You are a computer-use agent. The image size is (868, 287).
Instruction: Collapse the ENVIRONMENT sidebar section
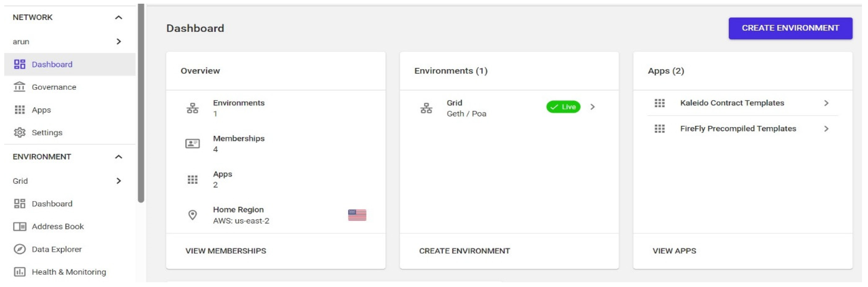pyautogui.click(x=118, y=157)
